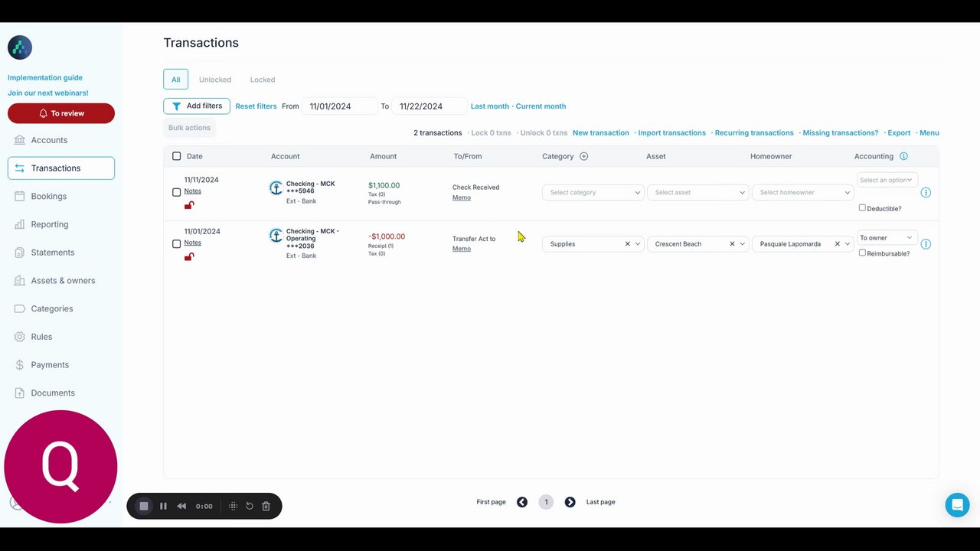Click the Q avatar circle
Screen dimensions: 980x551
60,467
